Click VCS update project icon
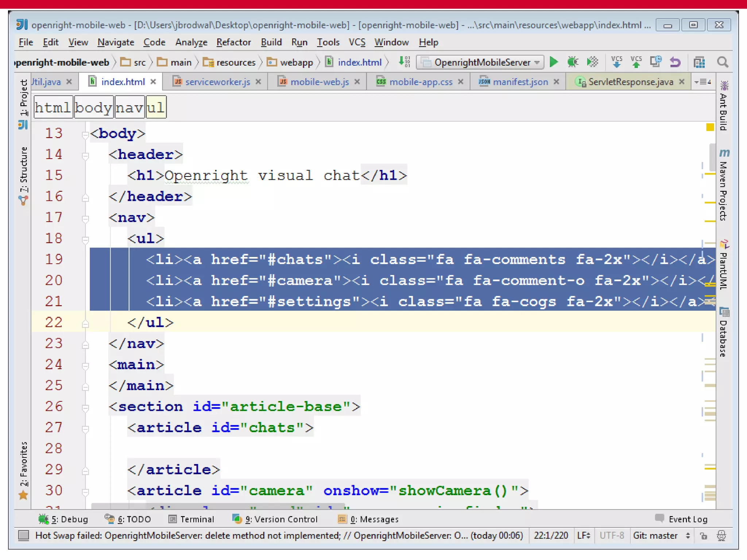 [x=616, y=62]
